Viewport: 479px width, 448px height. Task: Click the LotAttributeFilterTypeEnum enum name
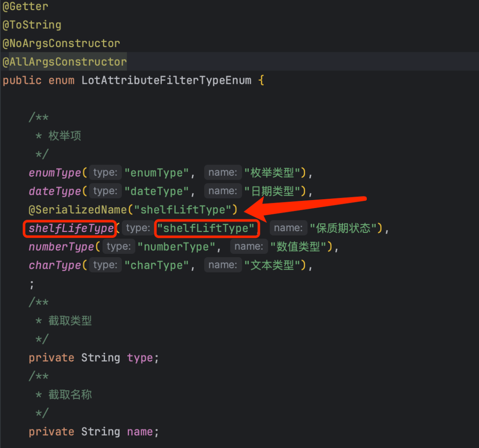pyautogui.click(x=166, y=80)
